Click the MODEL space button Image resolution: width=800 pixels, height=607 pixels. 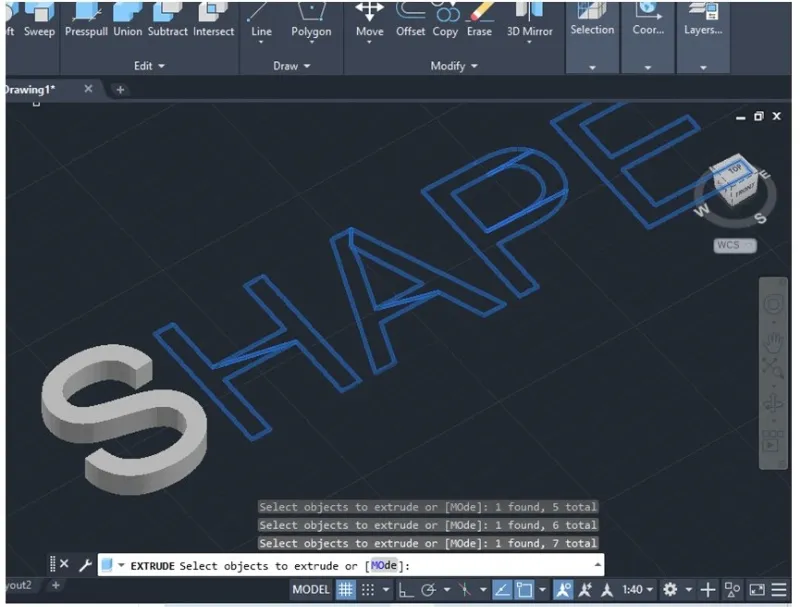tap(310, 590)
